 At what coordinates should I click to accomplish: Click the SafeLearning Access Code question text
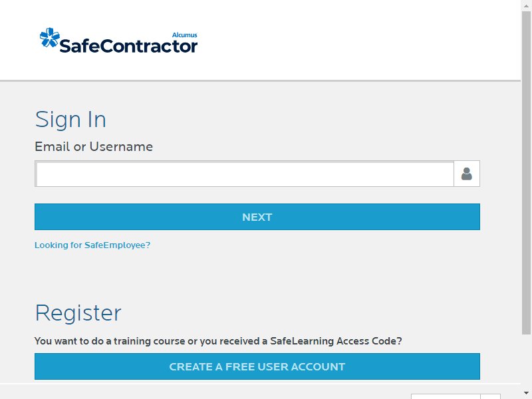coord(218,341)
